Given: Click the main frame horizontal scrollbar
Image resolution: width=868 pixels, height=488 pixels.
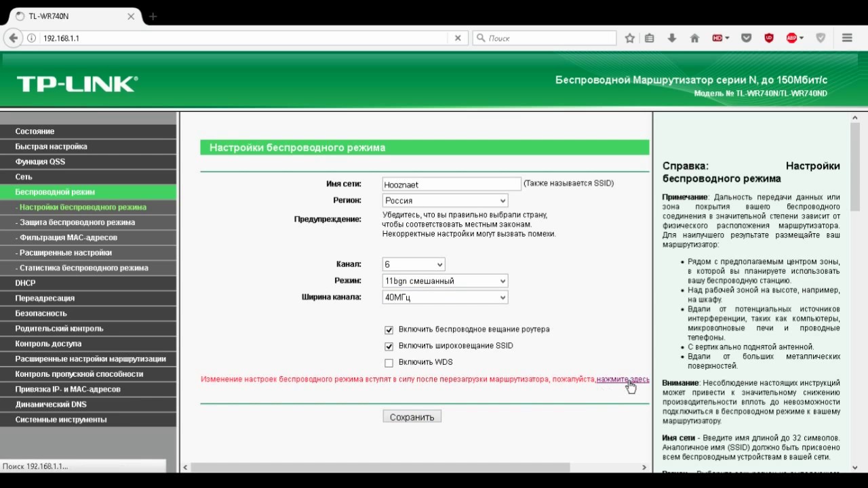Looking at the screenshot, I should click(x=381, y=467).
